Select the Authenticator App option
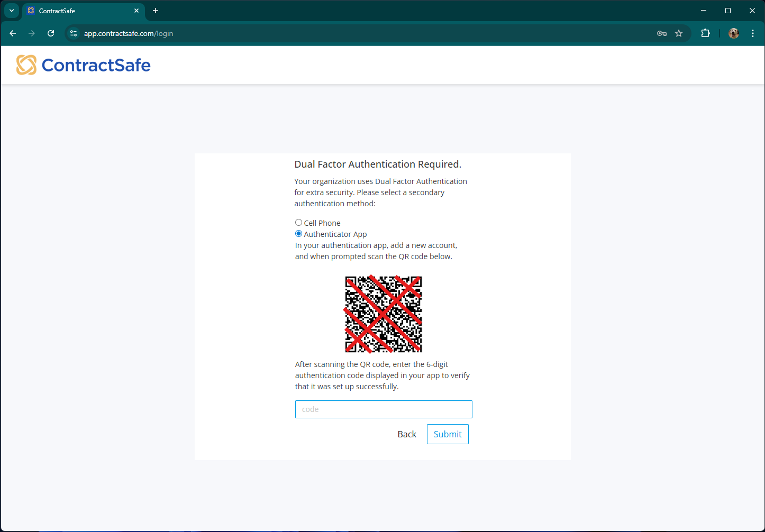The image size is (765, 532). pos(298,233)
